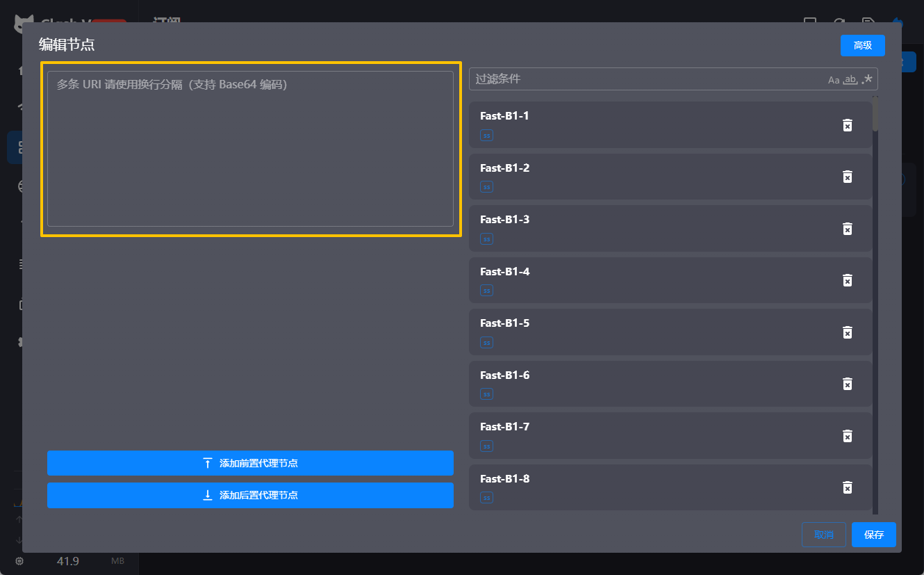Click the node list scrollbar thumb
The height and width of the screenshot is (575, 924).
[875, 114]
